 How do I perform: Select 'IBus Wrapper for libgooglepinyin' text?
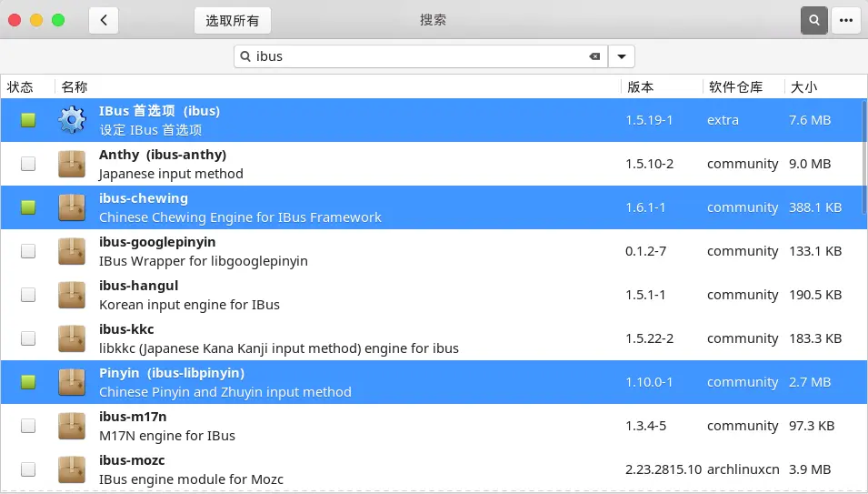204,261
